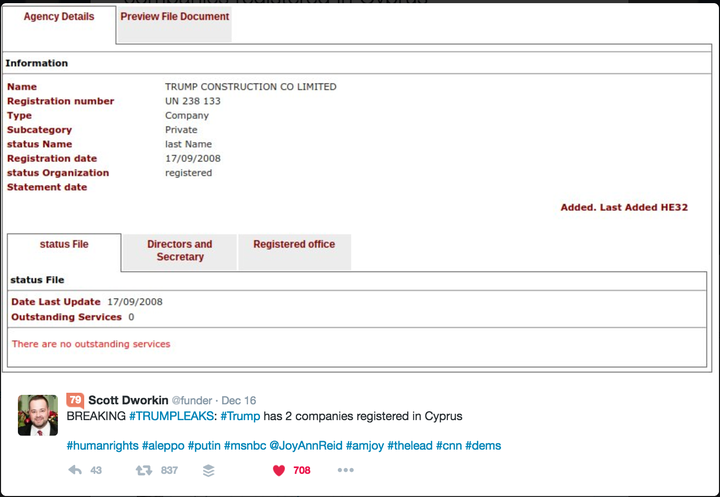Open the #thelead hashtag

410,446
